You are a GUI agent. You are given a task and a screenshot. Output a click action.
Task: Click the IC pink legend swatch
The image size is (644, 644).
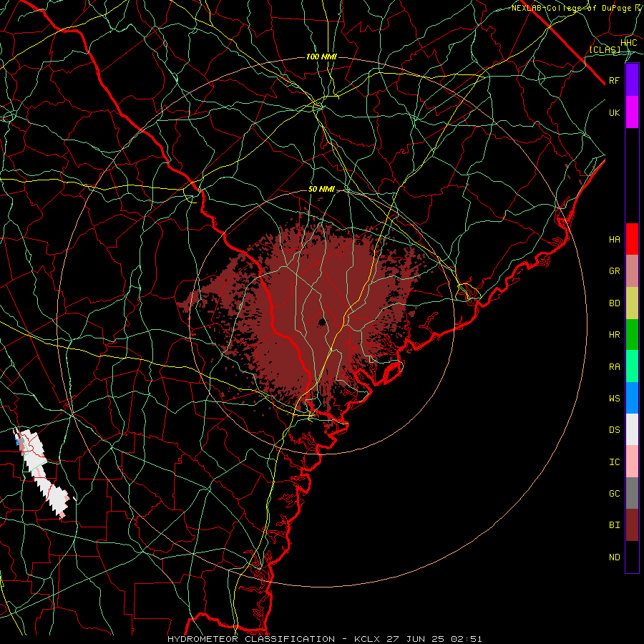(x=632, y=462)
